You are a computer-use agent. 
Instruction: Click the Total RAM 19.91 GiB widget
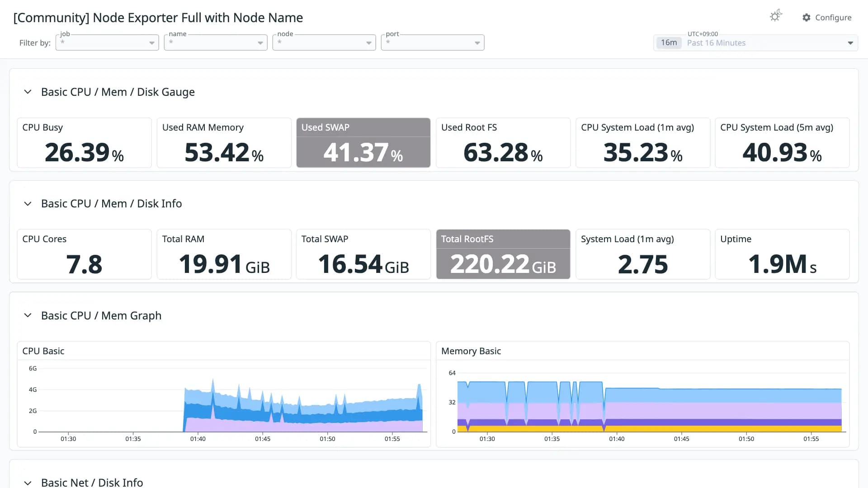coord(224,254)
